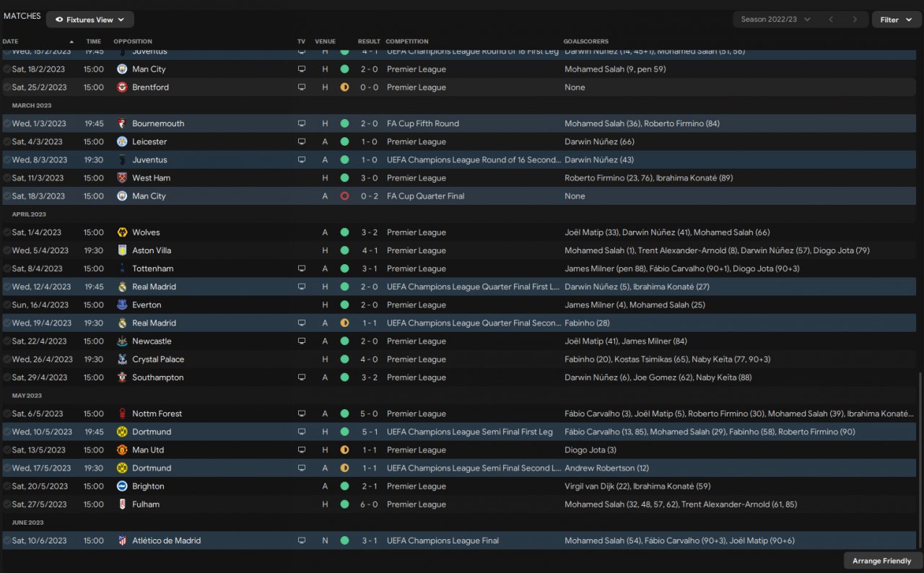Open the Tottenham opposition link
Image resolution: width=924 pixels, height=573 pixels.
pos(152,268)
